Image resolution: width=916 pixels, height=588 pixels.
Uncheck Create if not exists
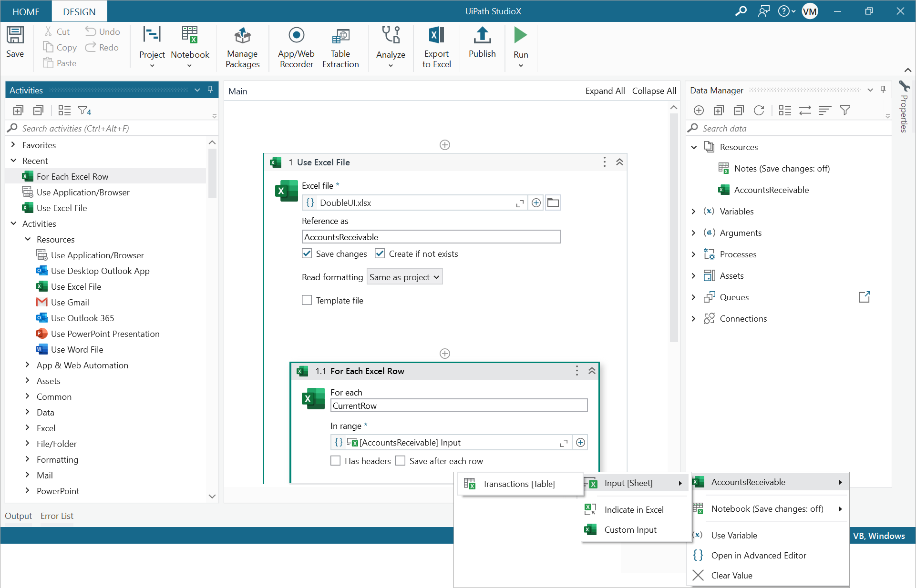380,253
